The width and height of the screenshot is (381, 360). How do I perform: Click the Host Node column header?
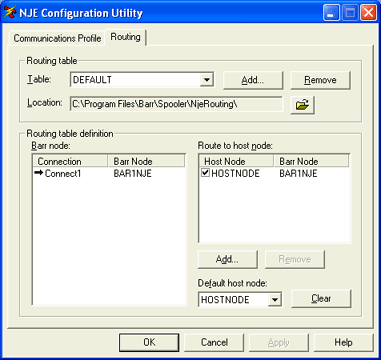click(x=236, y=161)
